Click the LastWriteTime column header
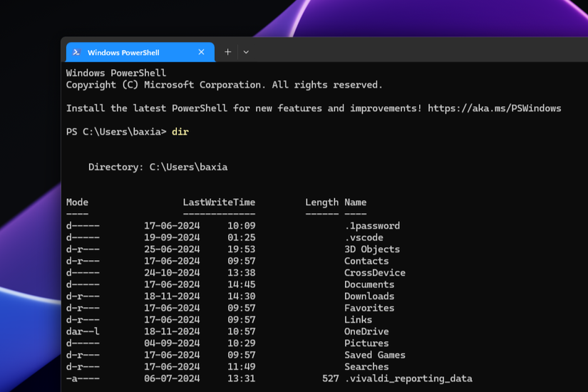588x392 pixels. point(219,202)
